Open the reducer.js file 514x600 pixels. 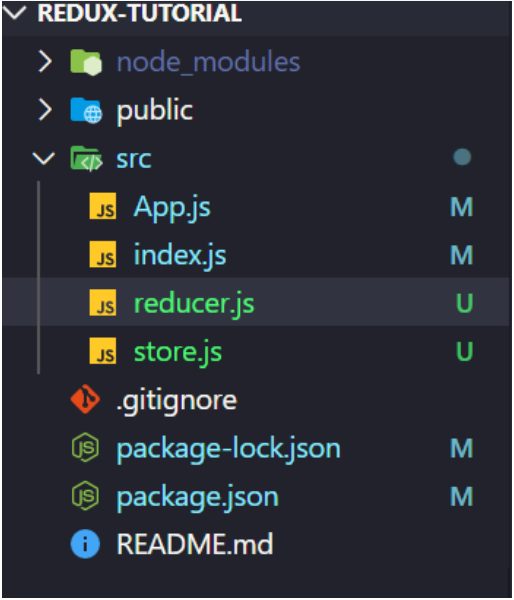point(194,304)
